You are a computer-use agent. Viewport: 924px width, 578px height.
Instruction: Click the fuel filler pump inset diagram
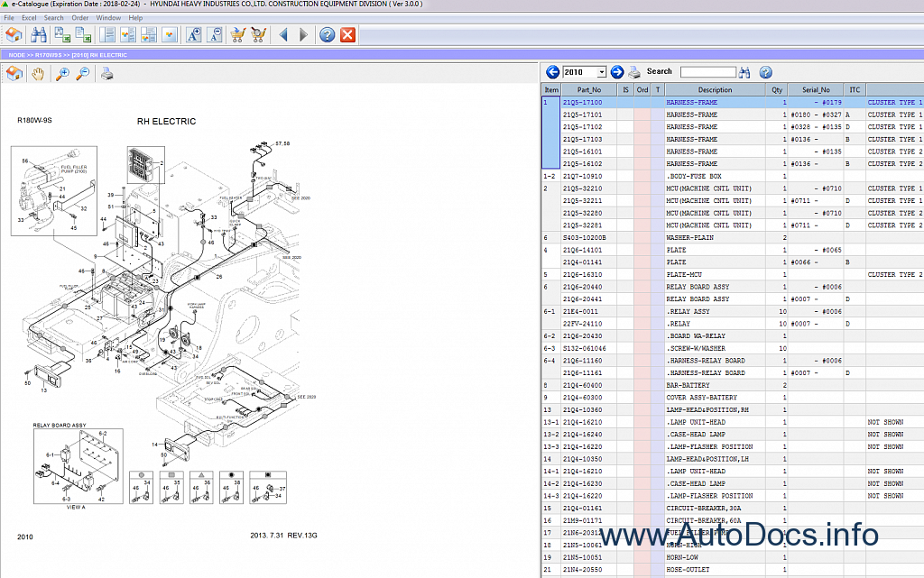(x=53, y=190)
